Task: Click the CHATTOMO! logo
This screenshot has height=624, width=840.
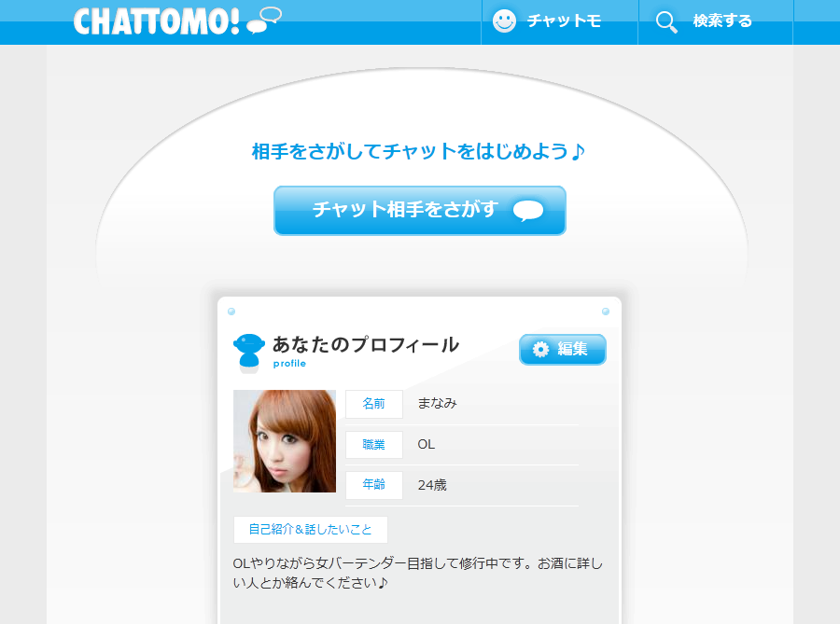Action: 156,22
